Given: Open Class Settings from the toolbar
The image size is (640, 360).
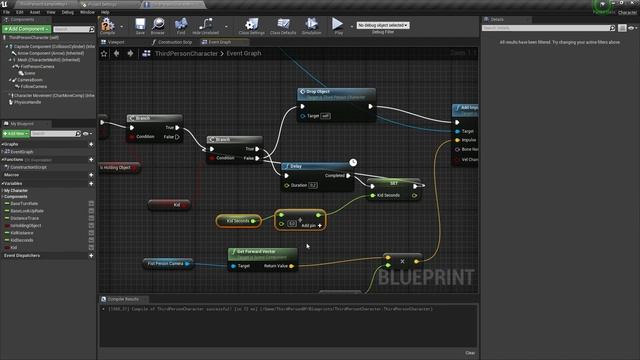Looking at the screenshot, I should [x=251, y=25].
